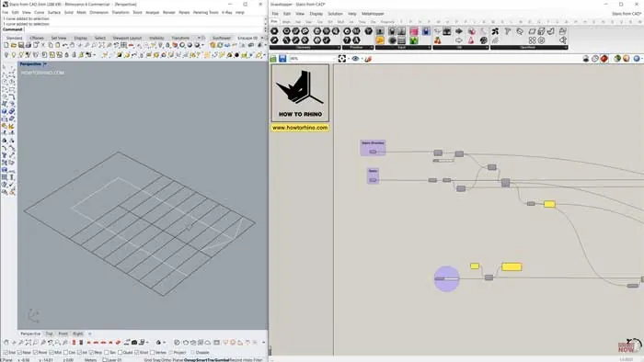Click the www.howtorhino.com link
Viewport: 644px width, 362px height.
coord(300,128)
